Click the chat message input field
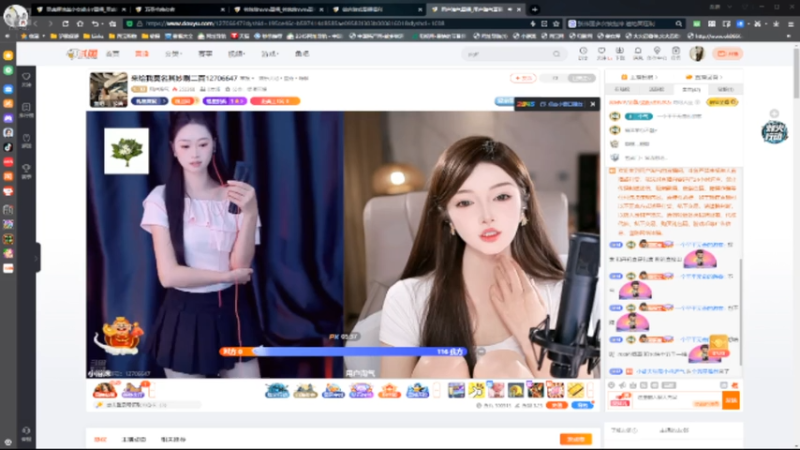The image size is (800, 450). tap(678, 400)
